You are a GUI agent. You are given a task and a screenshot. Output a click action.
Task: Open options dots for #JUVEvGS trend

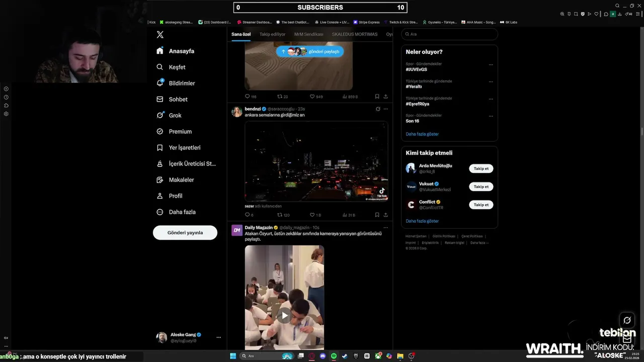coord(491,64)
